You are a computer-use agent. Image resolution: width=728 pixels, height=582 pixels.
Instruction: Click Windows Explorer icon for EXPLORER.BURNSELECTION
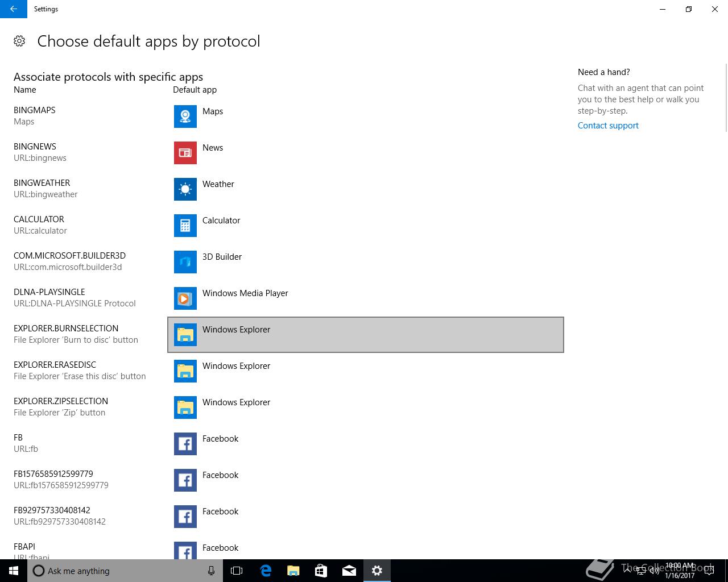click(185, 335)
